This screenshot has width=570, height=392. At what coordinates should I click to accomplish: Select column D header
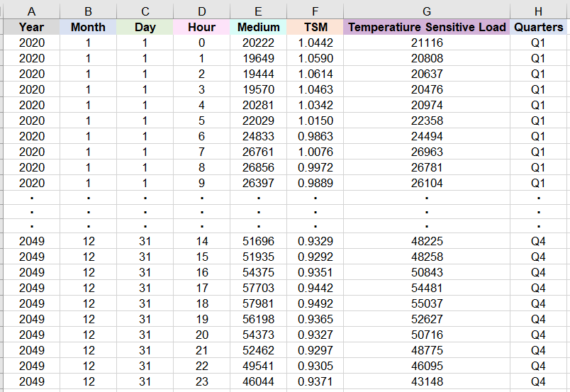pos(202,11)
